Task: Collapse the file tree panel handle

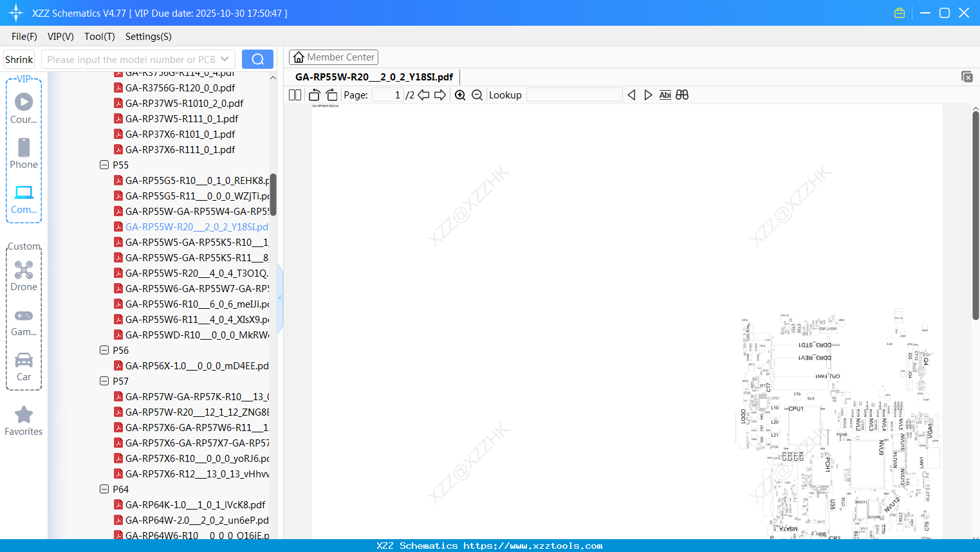Action: click(280, 298)
